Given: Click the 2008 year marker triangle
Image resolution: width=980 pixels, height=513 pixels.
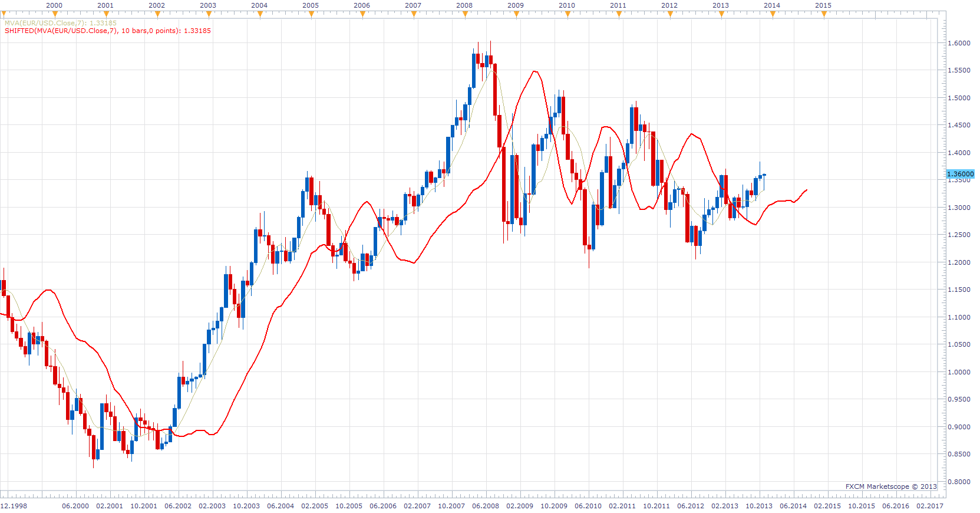Looking at the screenshot, I should (465, 14).
